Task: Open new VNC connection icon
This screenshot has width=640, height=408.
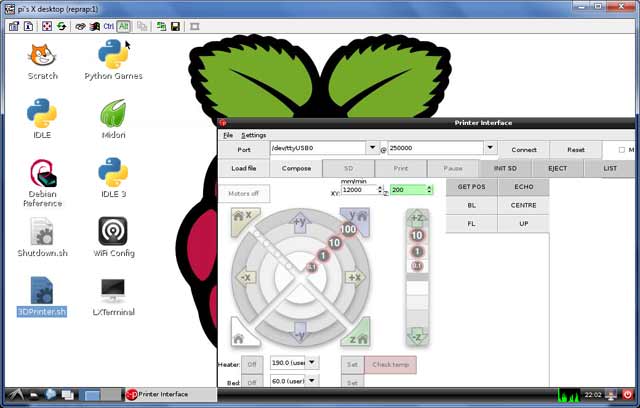Action: [x=161, y=27]
